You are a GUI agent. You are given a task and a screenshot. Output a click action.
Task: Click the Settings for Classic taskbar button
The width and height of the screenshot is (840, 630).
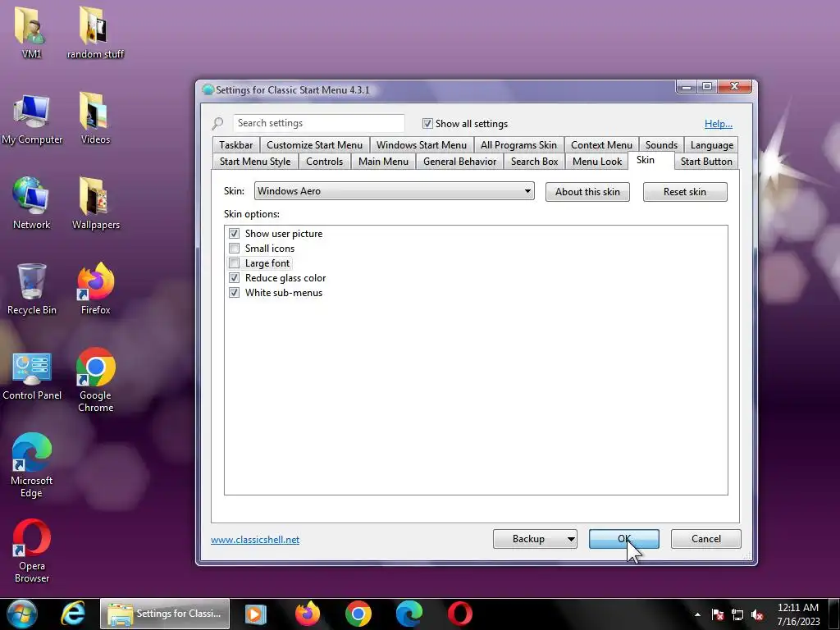pyautogui.click(x=164, y=614)
